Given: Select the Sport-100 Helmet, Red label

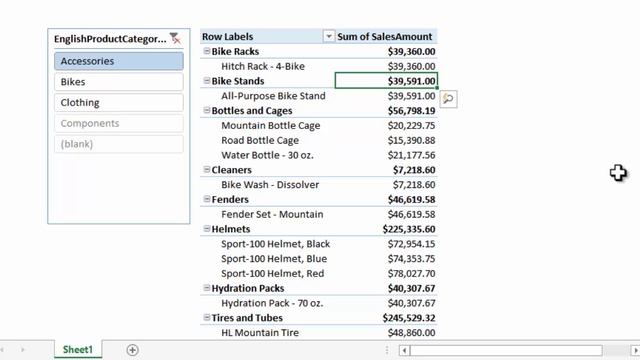Looking at the screenshot, I should coord(272,273).
